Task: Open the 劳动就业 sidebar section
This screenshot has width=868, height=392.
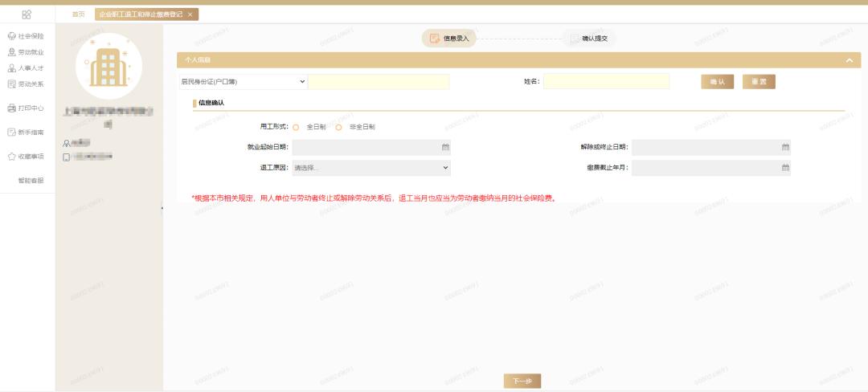Action: 26,52
